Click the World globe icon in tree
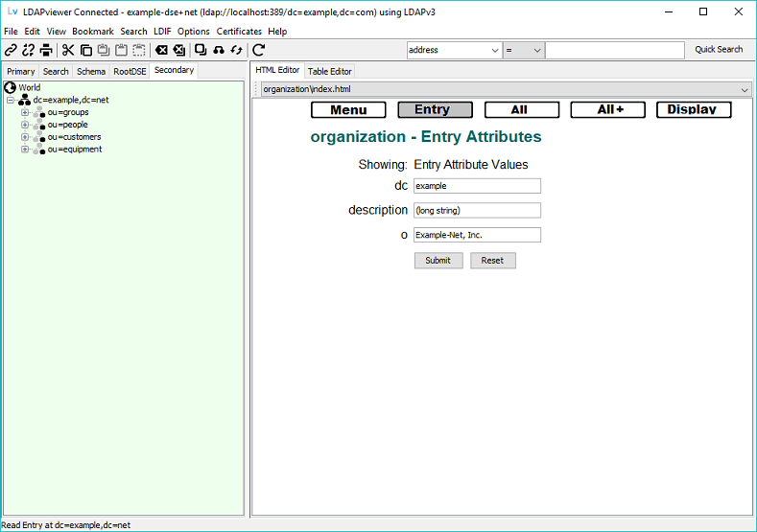 click(x=10, y=87)
